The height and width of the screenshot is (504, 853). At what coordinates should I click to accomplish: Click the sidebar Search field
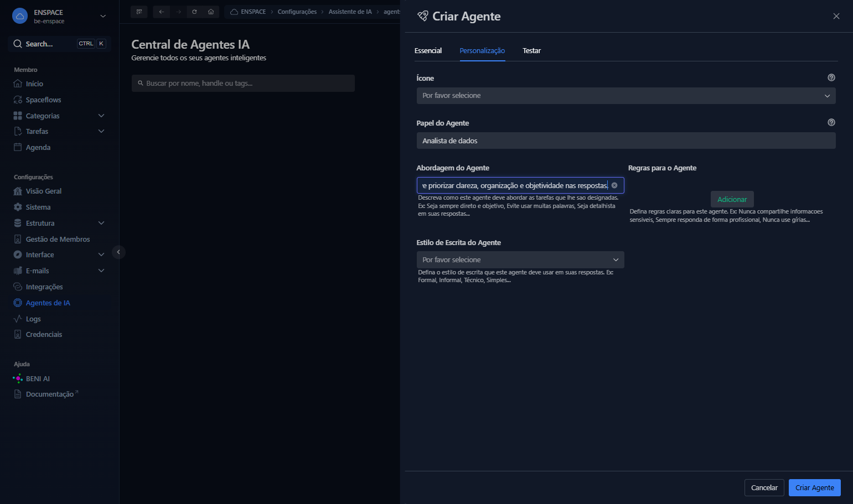[59, 44]
